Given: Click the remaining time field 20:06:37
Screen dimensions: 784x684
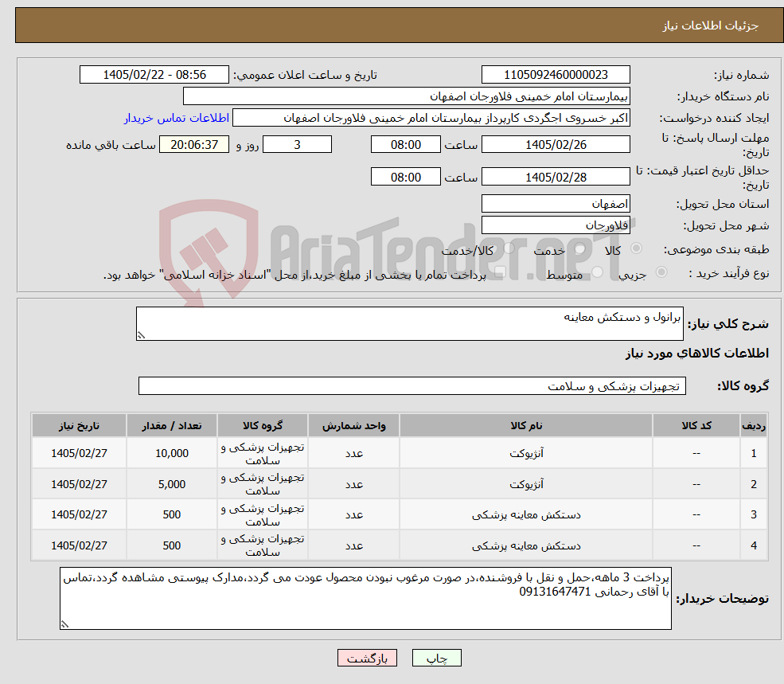Looking at the screenshot, I should [194, 145].
